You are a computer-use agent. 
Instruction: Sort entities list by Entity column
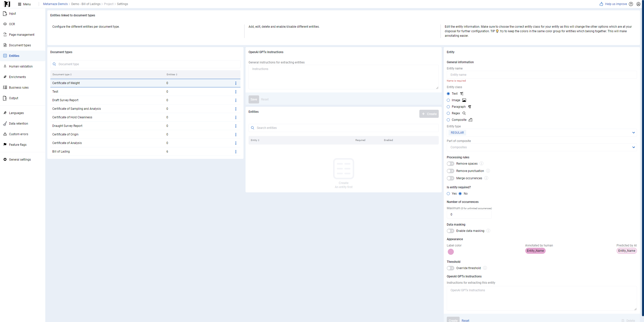click(x=255, y=140)
